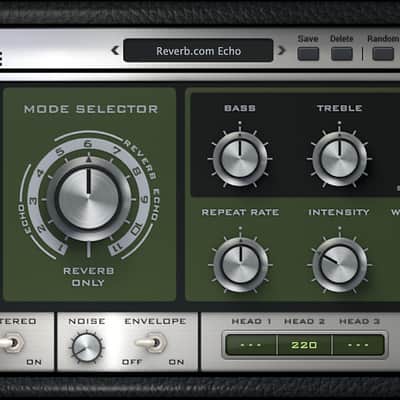The height and width of the screenshot is (400, 400).
Task: Click the Intensity knob
Action: 339,265
